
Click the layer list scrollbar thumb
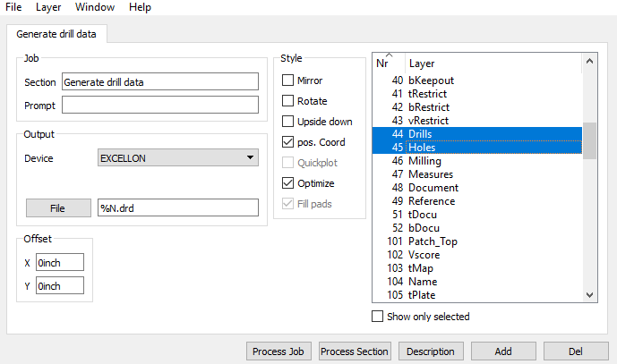coord(589,140)
